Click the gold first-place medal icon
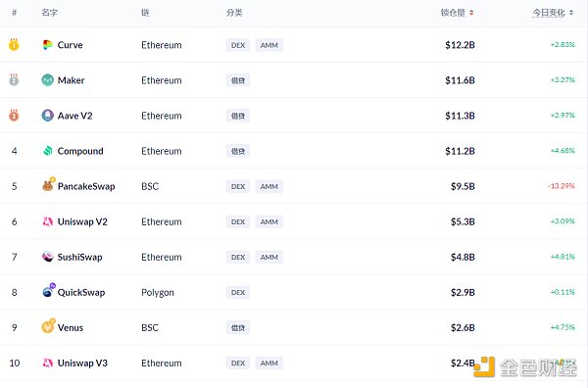 pyautogui.click(x=14, y=45)
